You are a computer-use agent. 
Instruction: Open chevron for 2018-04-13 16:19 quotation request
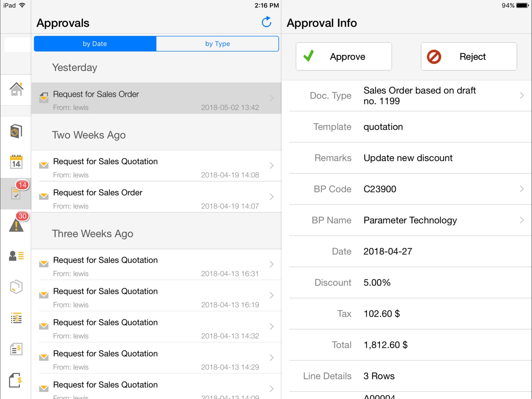272,295
